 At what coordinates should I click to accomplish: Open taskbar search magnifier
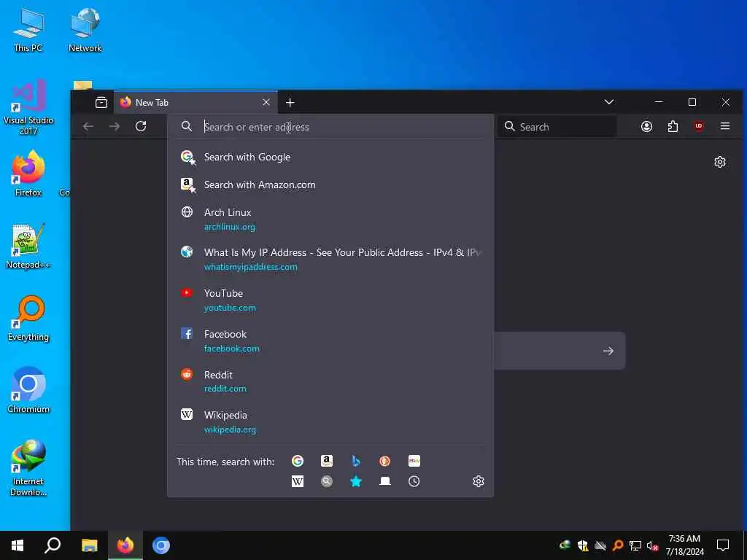(x=53, y=545)
